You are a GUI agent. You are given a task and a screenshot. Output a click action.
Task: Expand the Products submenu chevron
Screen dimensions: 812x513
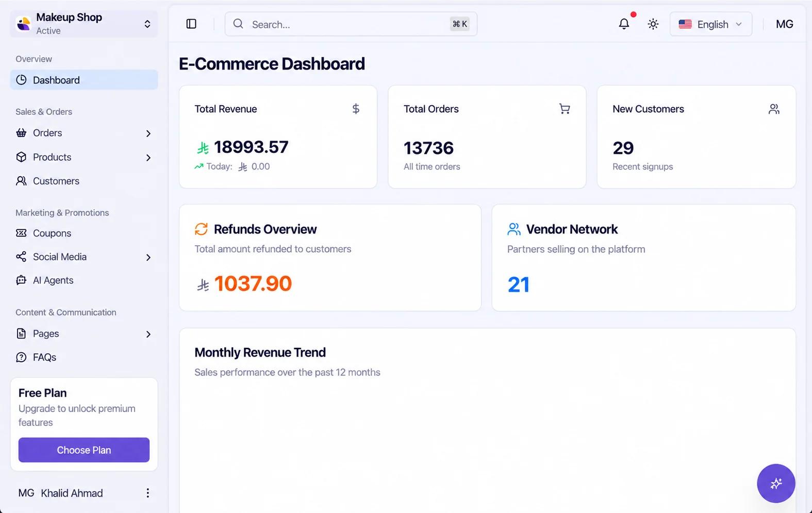(x=148, y=158)
